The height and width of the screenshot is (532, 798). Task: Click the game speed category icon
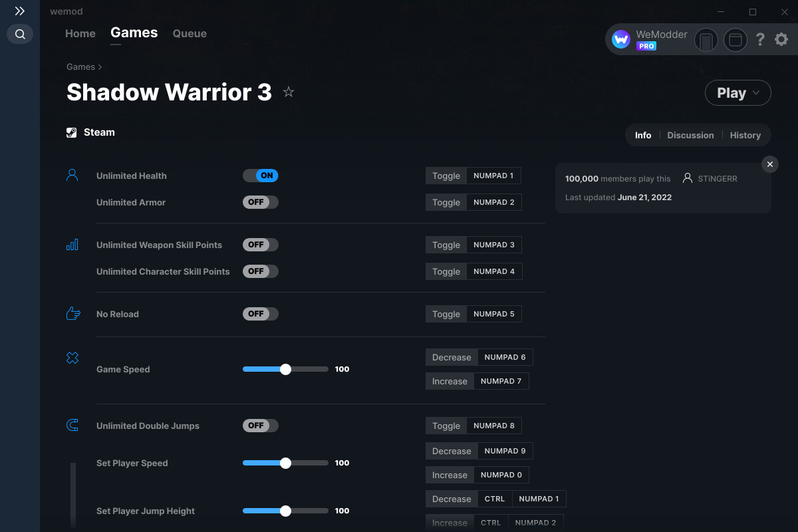coord(72,357)
